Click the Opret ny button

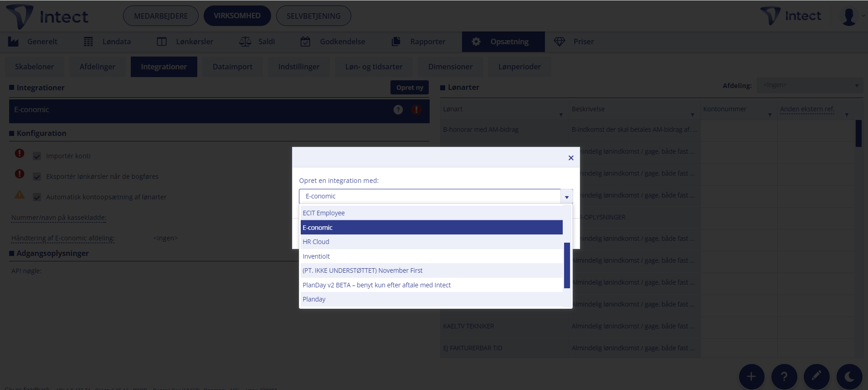(x=409, y=88)
